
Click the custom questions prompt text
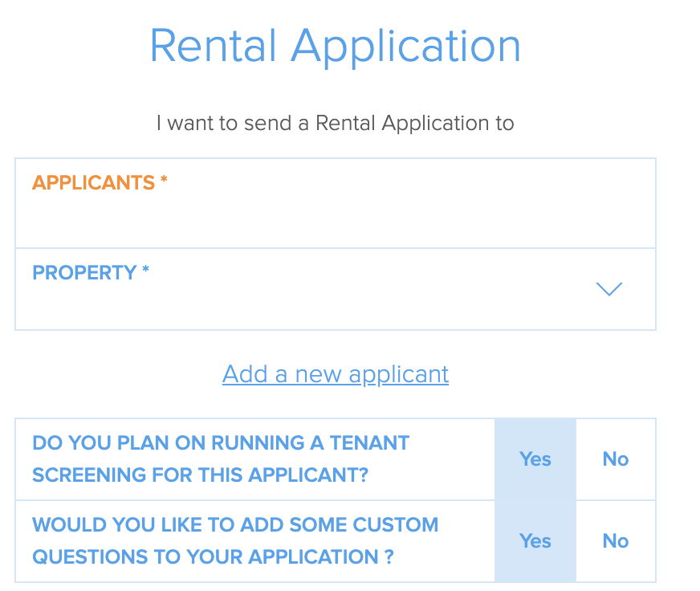tap(235, 540)
